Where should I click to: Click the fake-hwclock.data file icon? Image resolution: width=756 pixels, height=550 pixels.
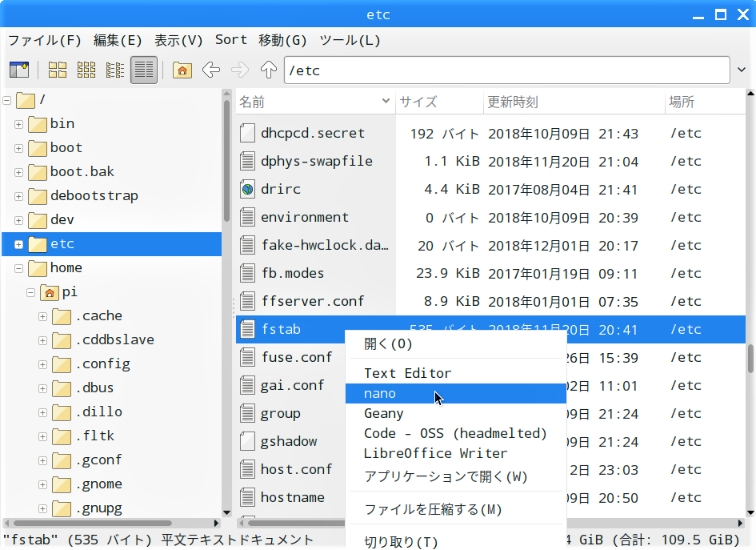(247, 245)
